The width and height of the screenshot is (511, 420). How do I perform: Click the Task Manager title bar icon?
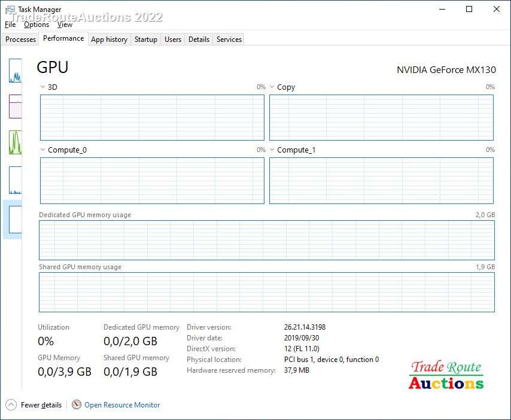(x=10, y=10)
